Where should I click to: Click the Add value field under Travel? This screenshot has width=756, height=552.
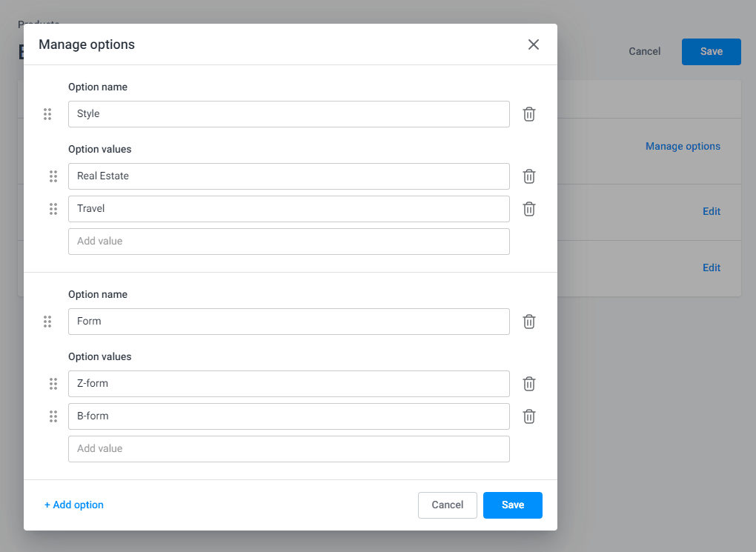click(288, 242)
